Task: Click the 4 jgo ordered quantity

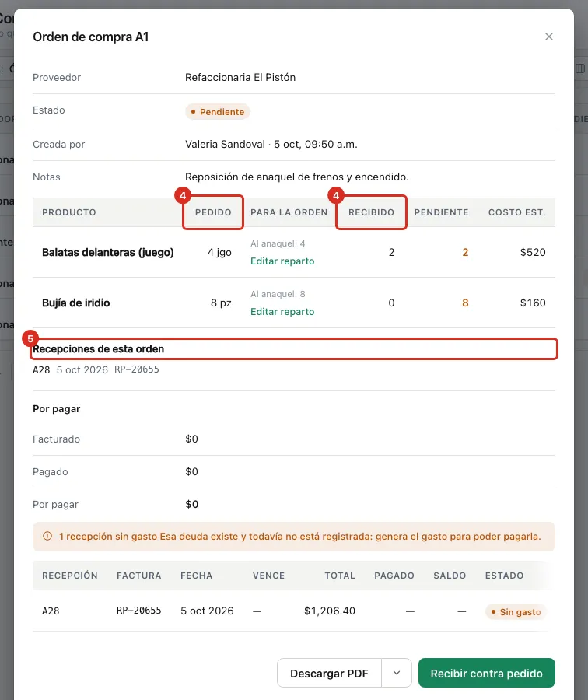Action: pos(219,252)
